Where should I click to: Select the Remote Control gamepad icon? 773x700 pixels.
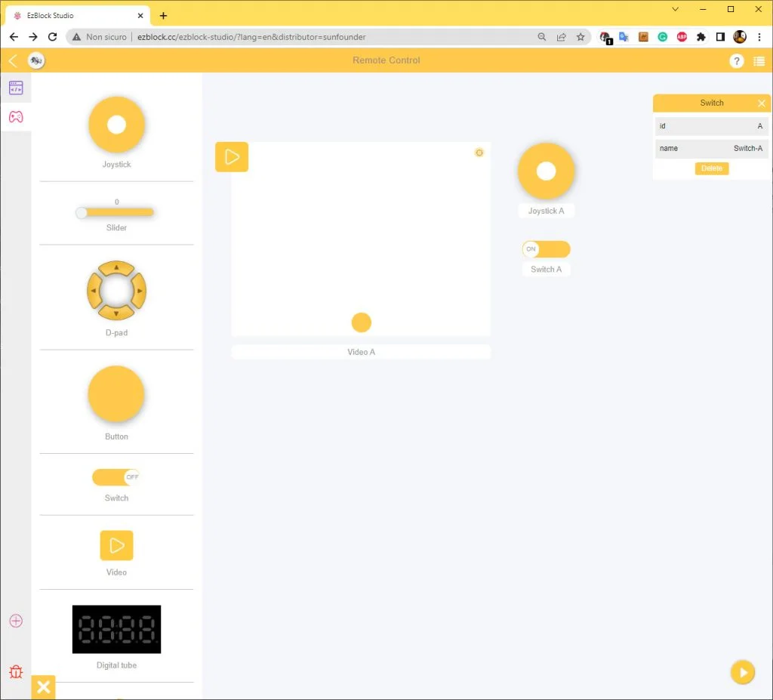[x=16, y=117]
